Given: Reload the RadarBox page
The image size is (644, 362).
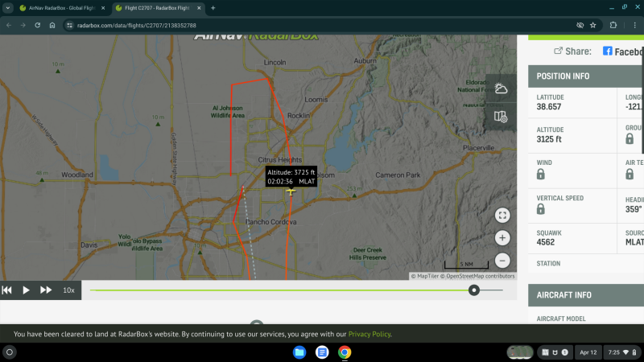Looking at the screenshot, I should [x=37, y=25].
